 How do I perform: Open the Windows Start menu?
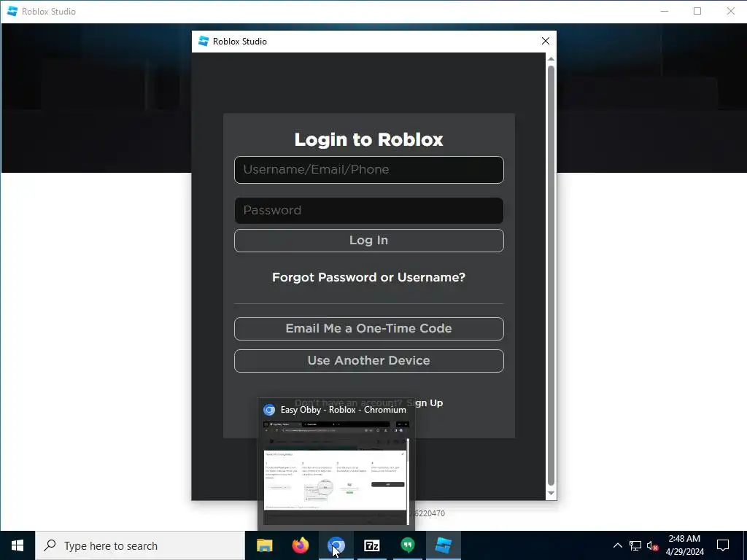click(18, 545)
